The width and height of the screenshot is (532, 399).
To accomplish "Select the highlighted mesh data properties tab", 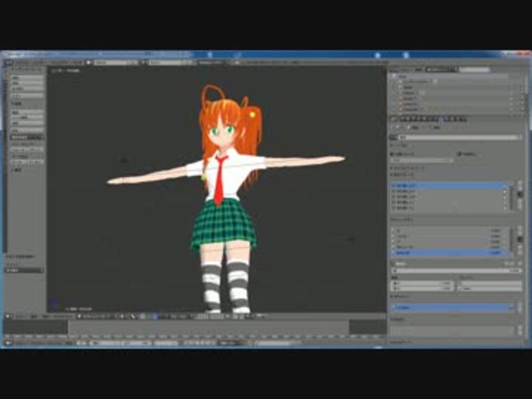I will (x=441, y=119).
